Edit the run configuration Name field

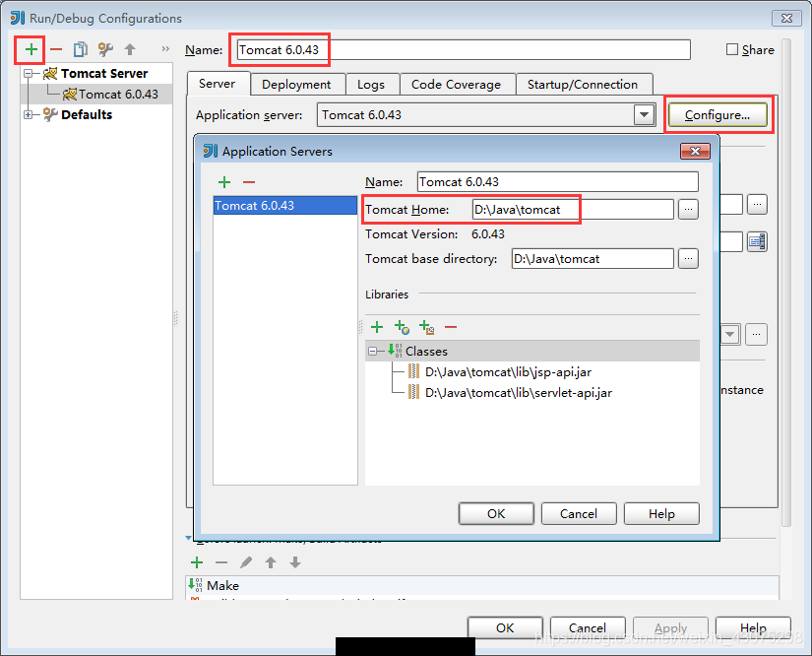(464, 50)
